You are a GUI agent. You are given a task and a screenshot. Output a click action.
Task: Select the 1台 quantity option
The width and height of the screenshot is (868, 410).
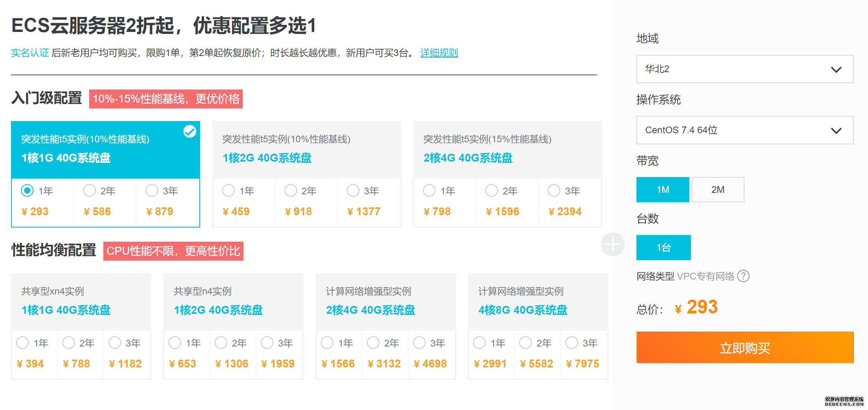click(663, 248)
